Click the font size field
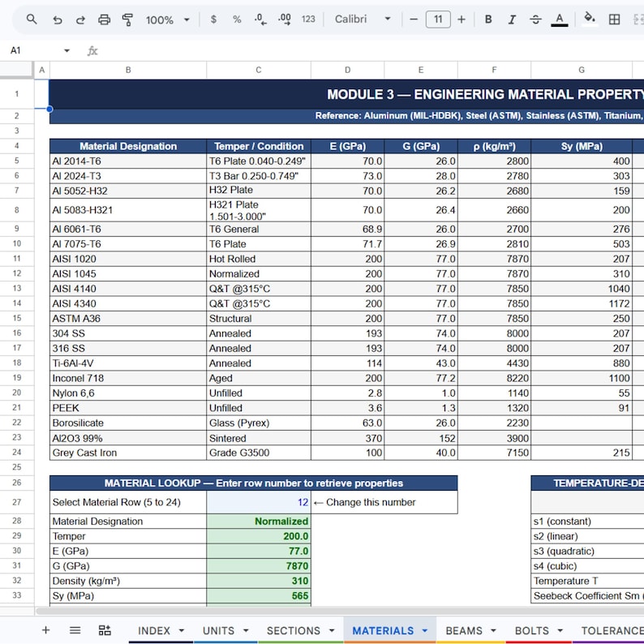The width and height of the screenshot is (644, 644). [438, 19]
